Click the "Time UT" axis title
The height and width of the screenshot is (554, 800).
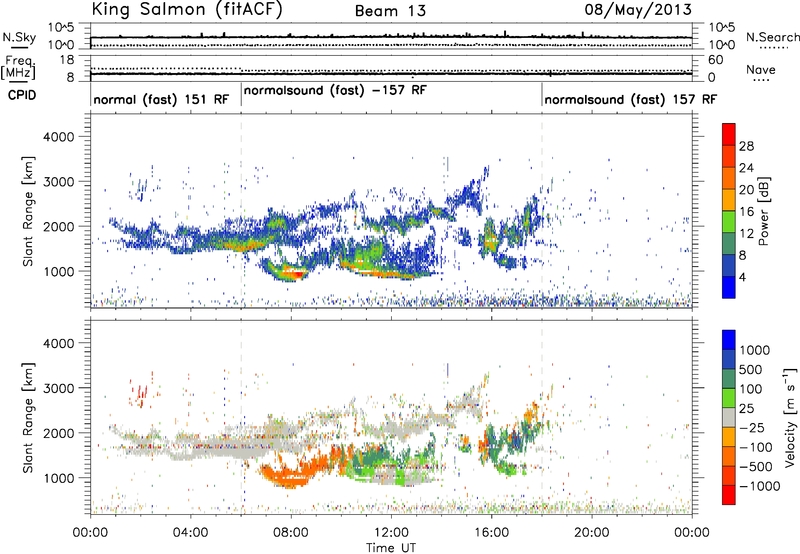pos(391,548)
